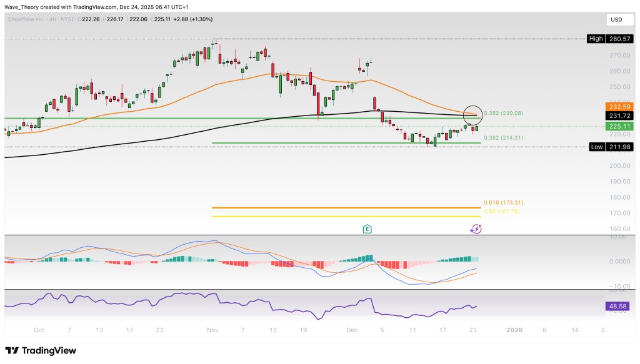The image size is (640, 364).
Task: Click the Low 211.98 price label
Action: [x=611, y=147]
